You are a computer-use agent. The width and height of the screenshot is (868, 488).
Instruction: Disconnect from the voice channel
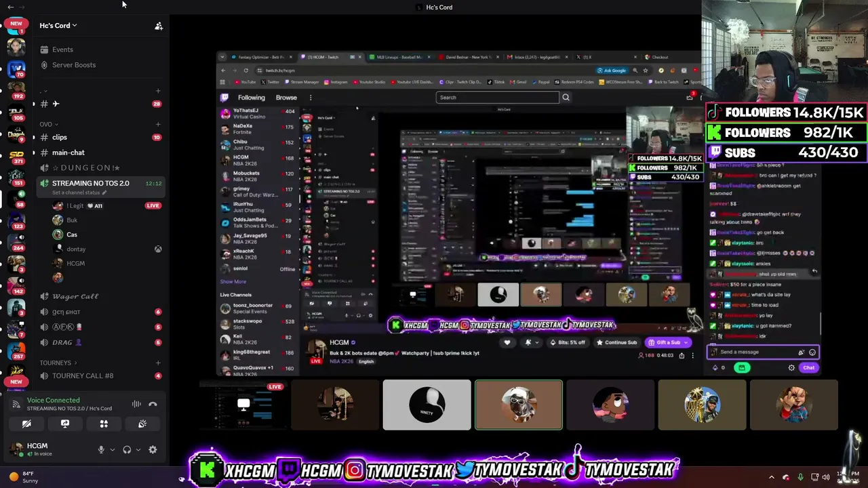153,405
